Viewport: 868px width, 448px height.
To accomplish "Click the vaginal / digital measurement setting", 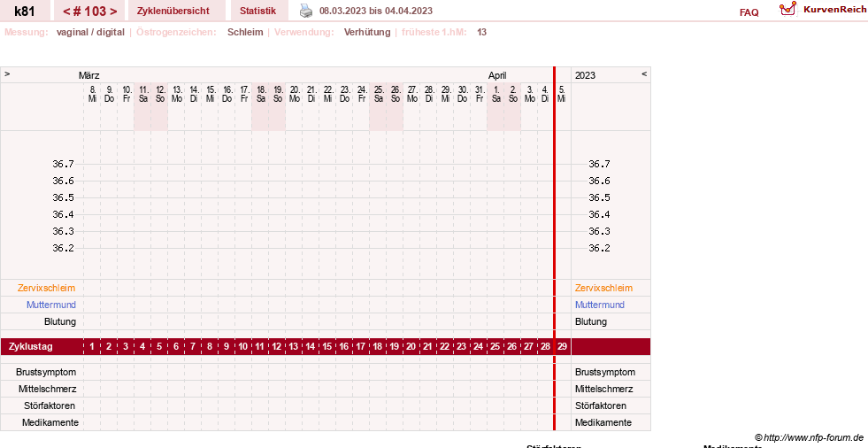I will (90, 32).
